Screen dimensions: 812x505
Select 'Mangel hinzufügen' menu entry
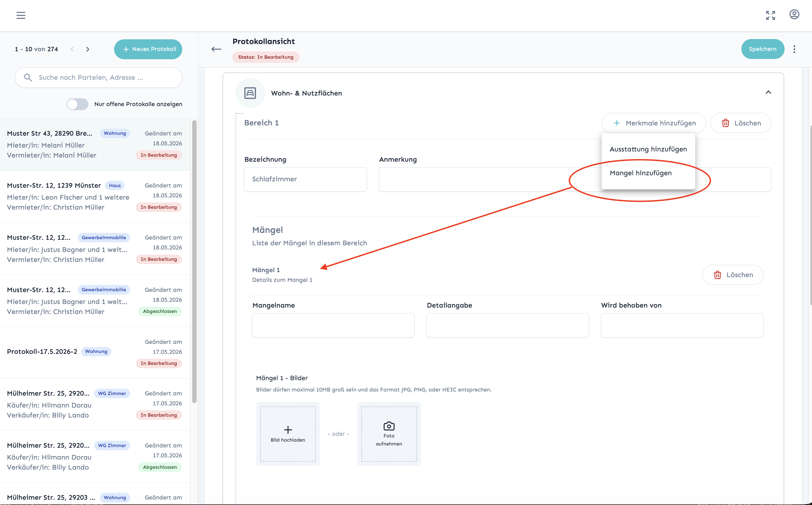(648, 173)
